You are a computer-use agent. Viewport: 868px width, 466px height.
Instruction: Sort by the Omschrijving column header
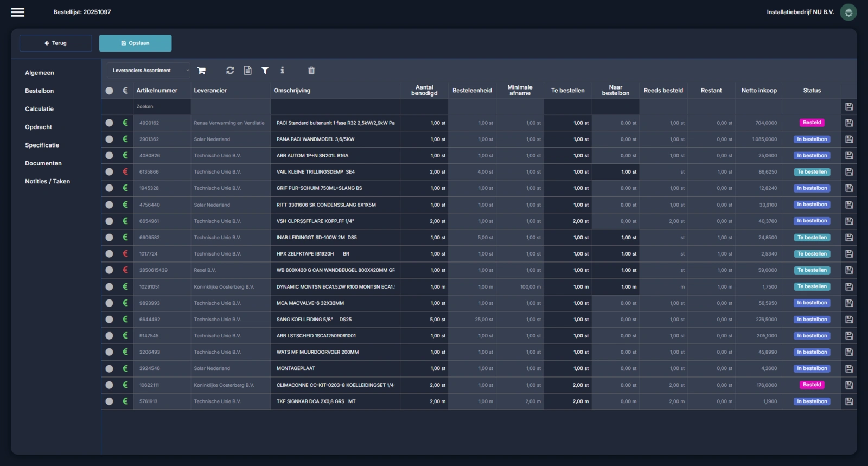click(x=292, y=91)
